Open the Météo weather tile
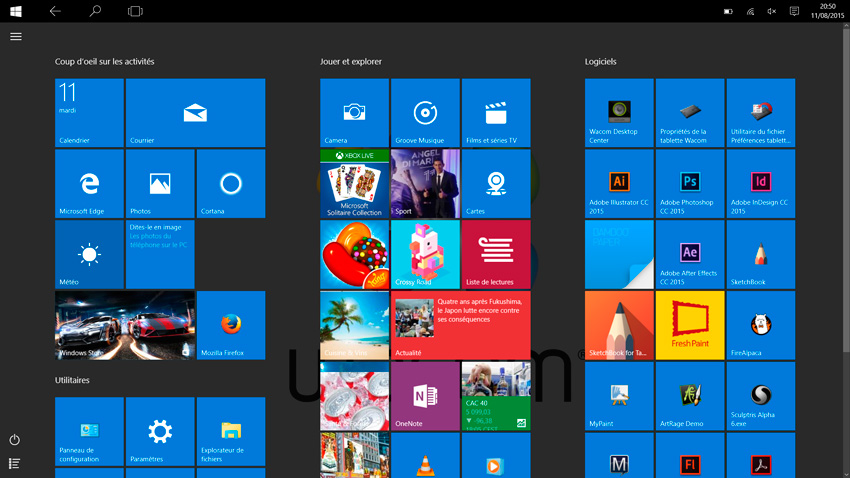 tap(89, 255)
